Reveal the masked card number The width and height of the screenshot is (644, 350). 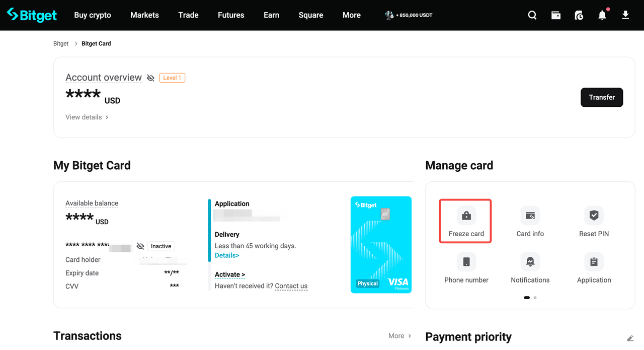(x=140, y=246)
